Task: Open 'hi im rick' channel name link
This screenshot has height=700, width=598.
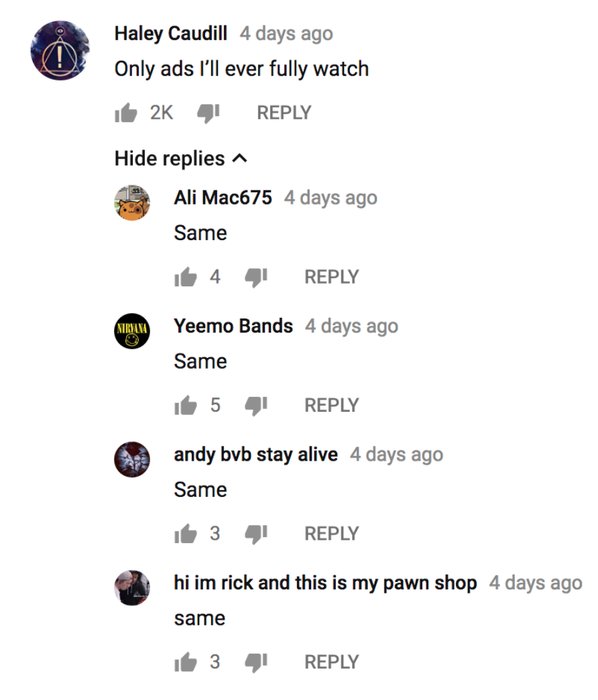Action: coord(325,583)
